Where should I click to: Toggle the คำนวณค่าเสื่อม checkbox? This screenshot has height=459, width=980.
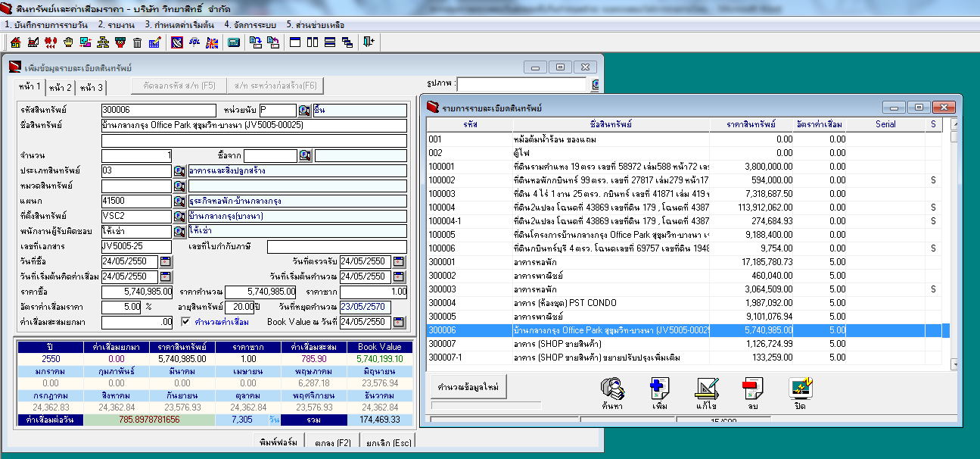187,322
